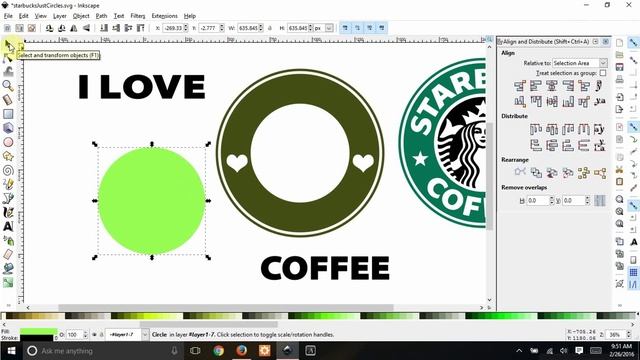This screenshot has width=640, height=360.
Task: Click the black Stroke color indicator
Action: [x=37, y=338]
